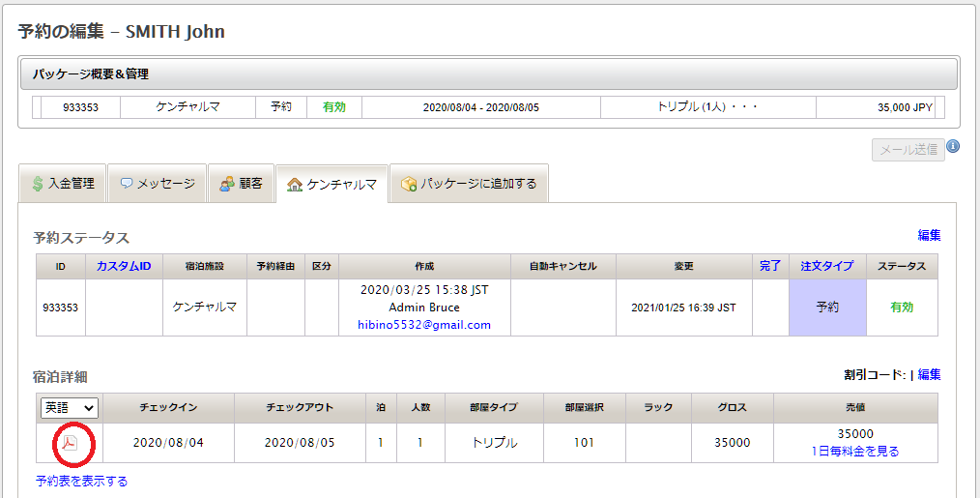View daily rates via 1日毎料金を見る

pos(855,451)
